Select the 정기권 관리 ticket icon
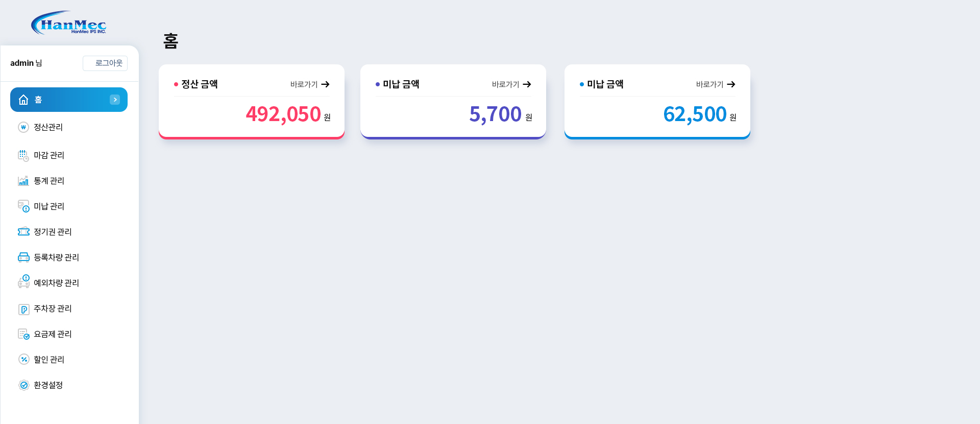 (24, 232)
